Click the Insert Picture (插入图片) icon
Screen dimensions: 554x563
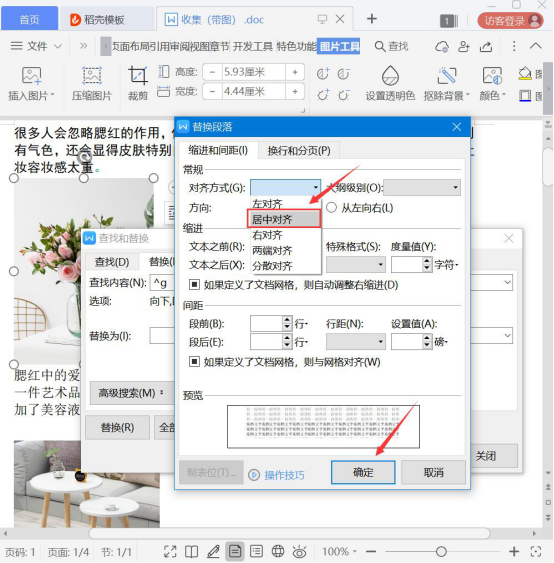coord(31,76)
